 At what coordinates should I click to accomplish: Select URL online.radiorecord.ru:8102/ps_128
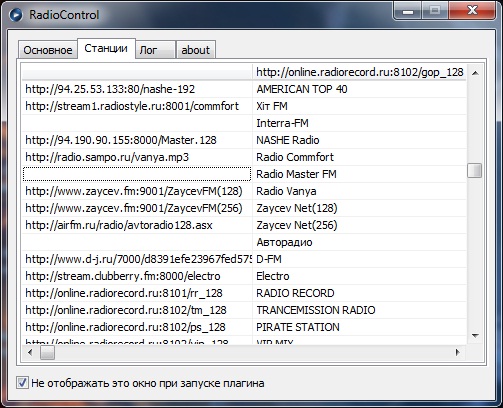(137, 327)
